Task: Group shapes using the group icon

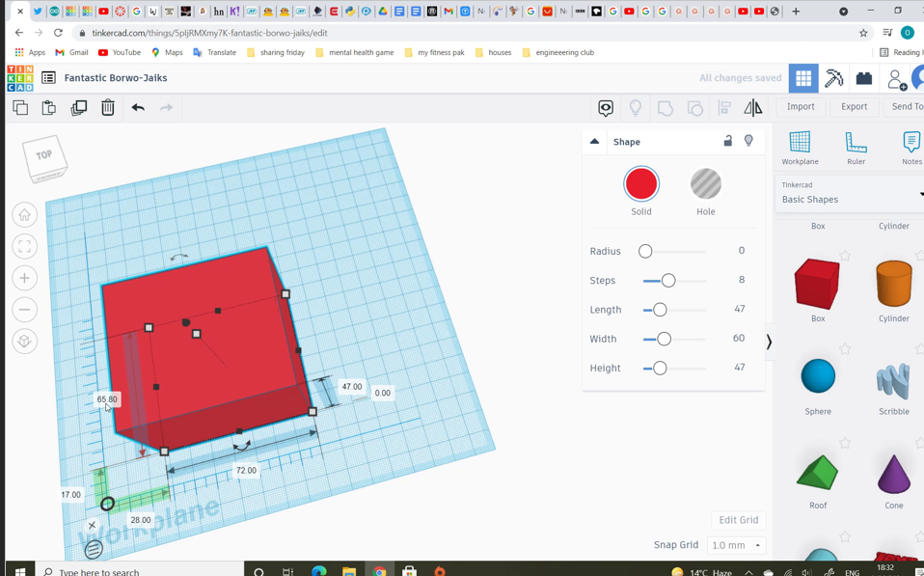Action: (666, 107)
